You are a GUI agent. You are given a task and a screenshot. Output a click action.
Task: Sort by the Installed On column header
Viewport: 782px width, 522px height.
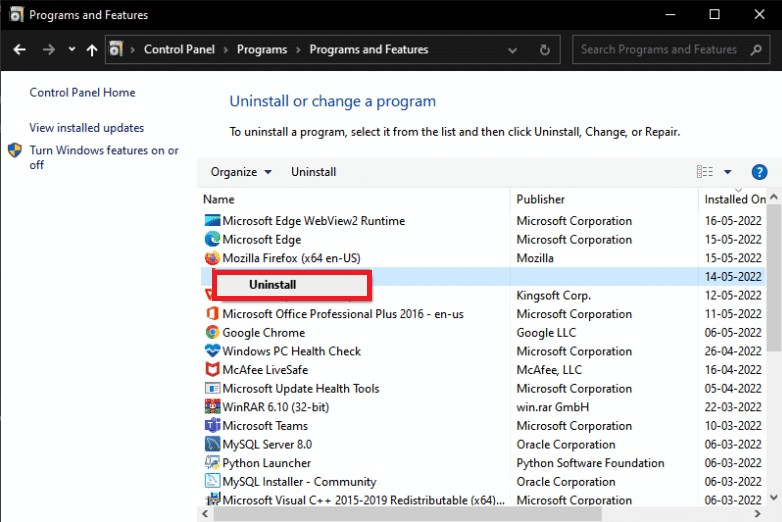(735, 199)
